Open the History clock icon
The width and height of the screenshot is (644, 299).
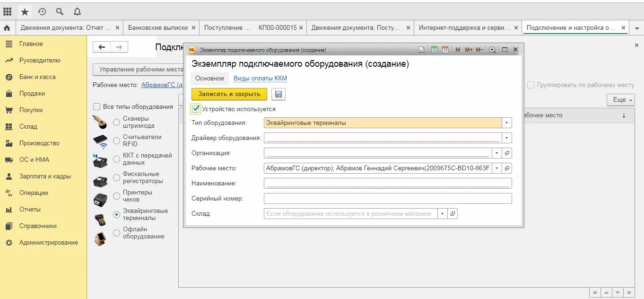42,11
